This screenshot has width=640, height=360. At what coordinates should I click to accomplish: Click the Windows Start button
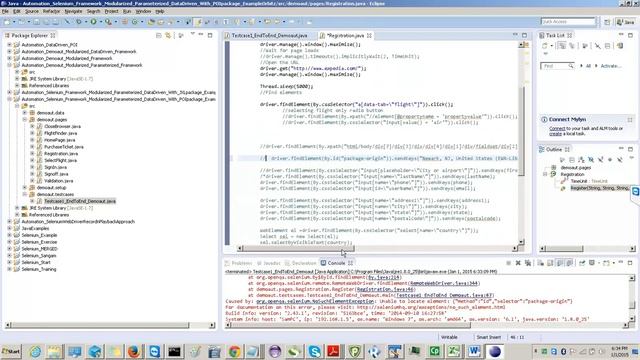[x=11, y=351]
